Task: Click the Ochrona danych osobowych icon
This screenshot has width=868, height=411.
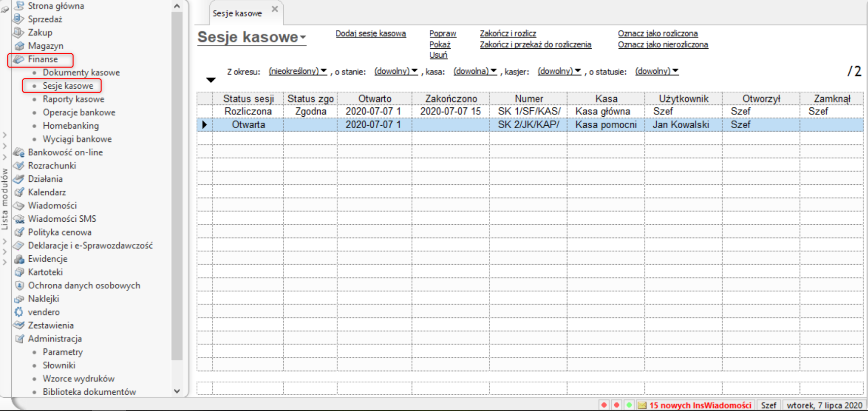Action: pos(19,285)
